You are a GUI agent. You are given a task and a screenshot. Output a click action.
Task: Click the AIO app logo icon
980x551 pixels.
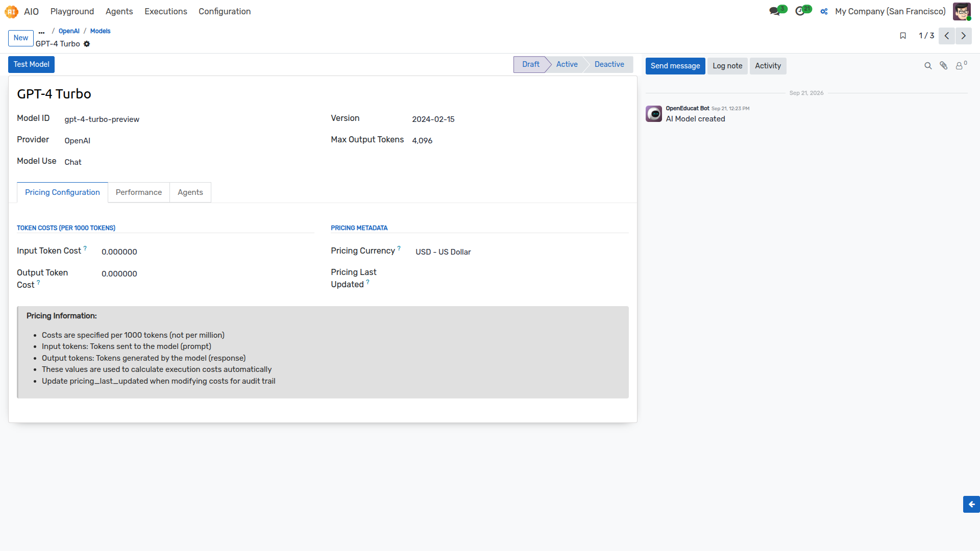pyautogui.click(x=11, y=11)
